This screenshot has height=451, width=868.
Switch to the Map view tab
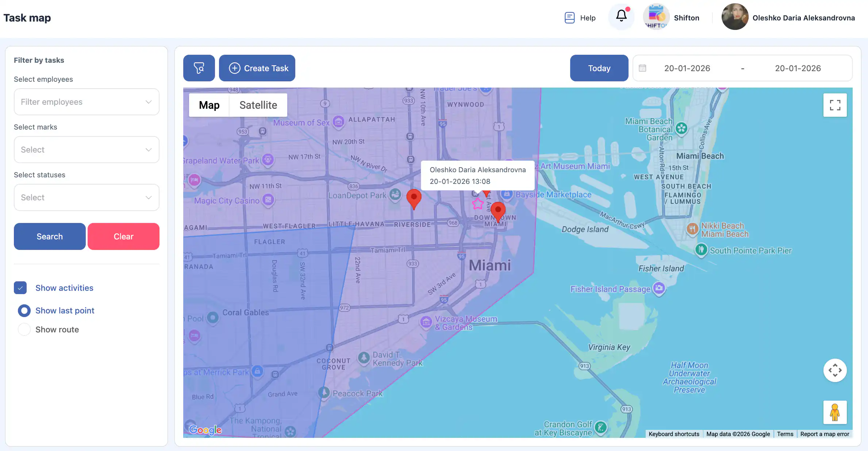[209, 105]
